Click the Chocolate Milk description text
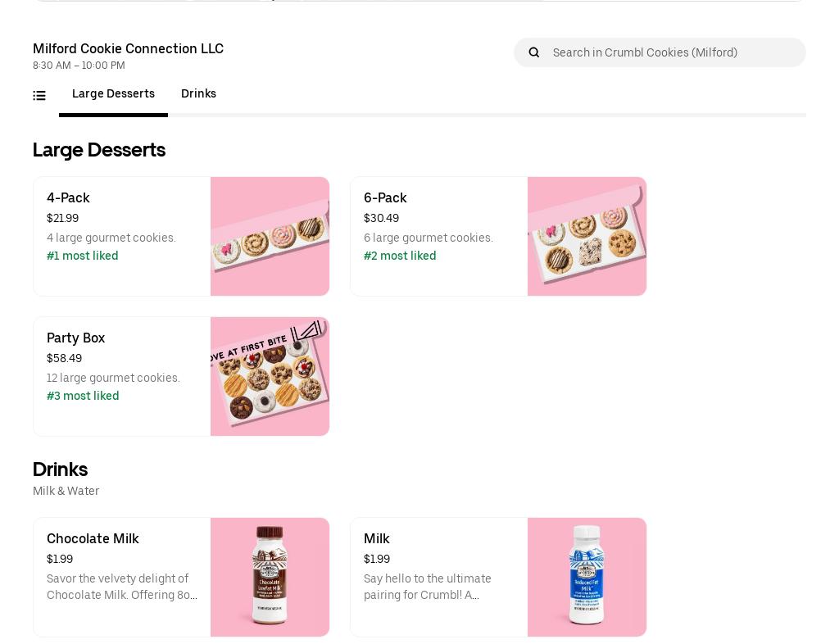The image size is (839, 644). [x=121, y=587]
